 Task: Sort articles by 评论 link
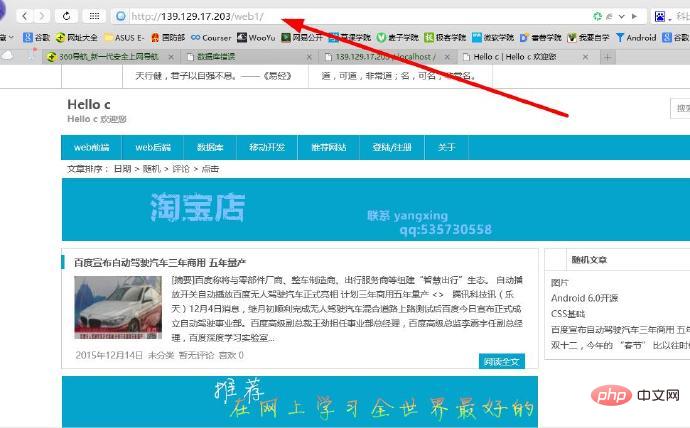click(184, 169)
